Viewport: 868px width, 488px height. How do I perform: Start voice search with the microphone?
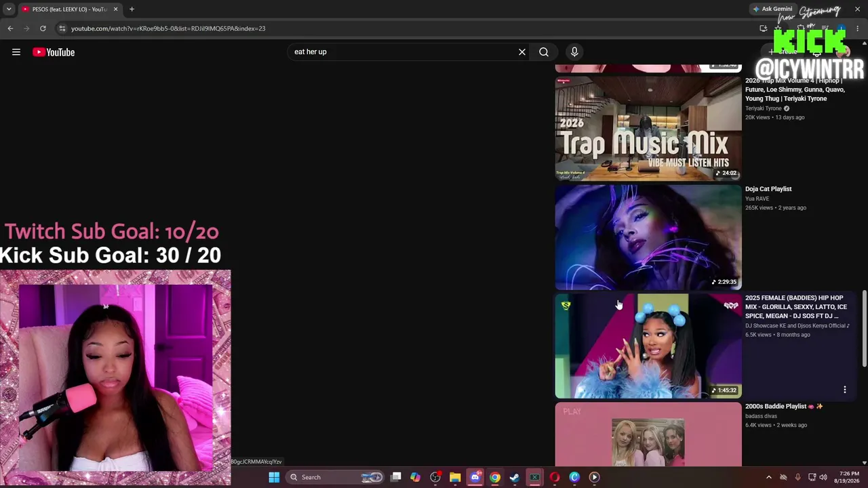574,52
